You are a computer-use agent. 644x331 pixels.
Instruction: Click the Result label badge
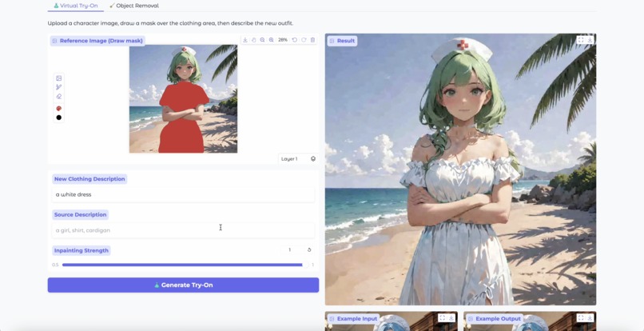[x=342, y=41]
